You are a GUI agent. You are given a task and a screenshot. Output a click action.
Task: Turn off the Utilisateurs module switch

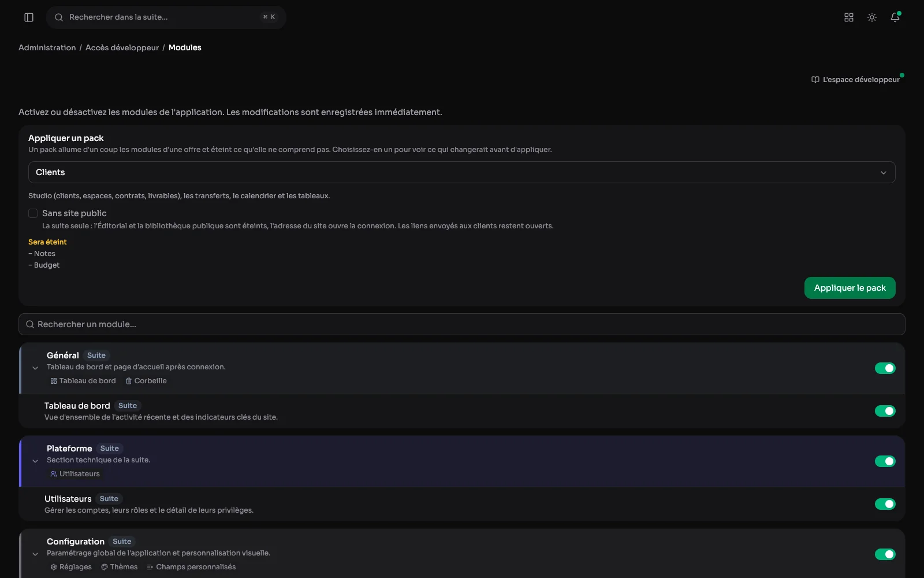885,504
